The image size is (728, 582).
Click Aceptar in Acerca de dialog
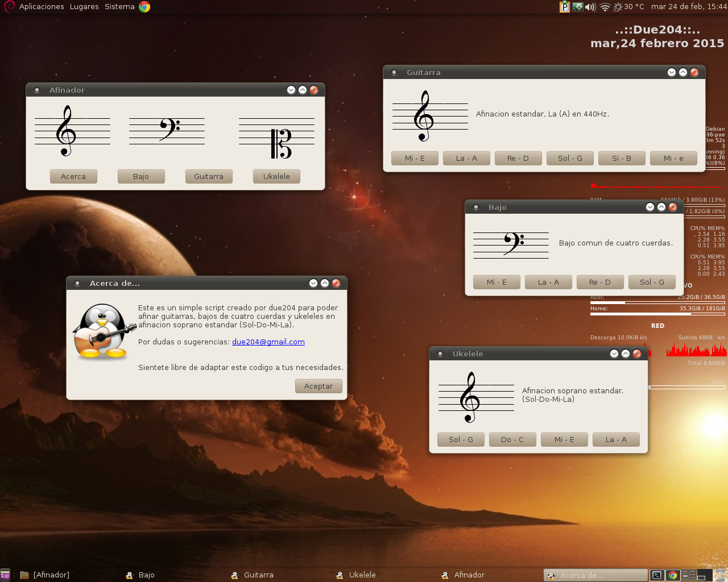[x=318, y=386]
